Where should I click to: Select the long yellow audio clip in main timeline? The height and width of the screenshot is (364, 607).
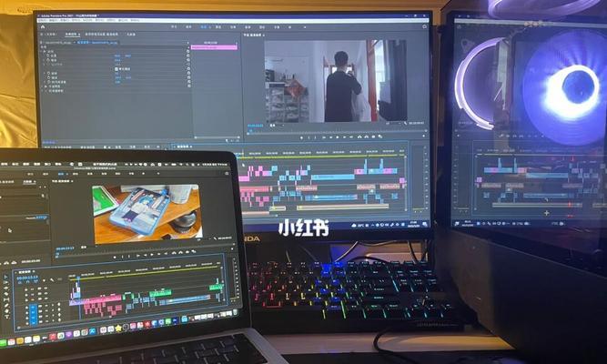pyautogui.click(x=342, y=207)
